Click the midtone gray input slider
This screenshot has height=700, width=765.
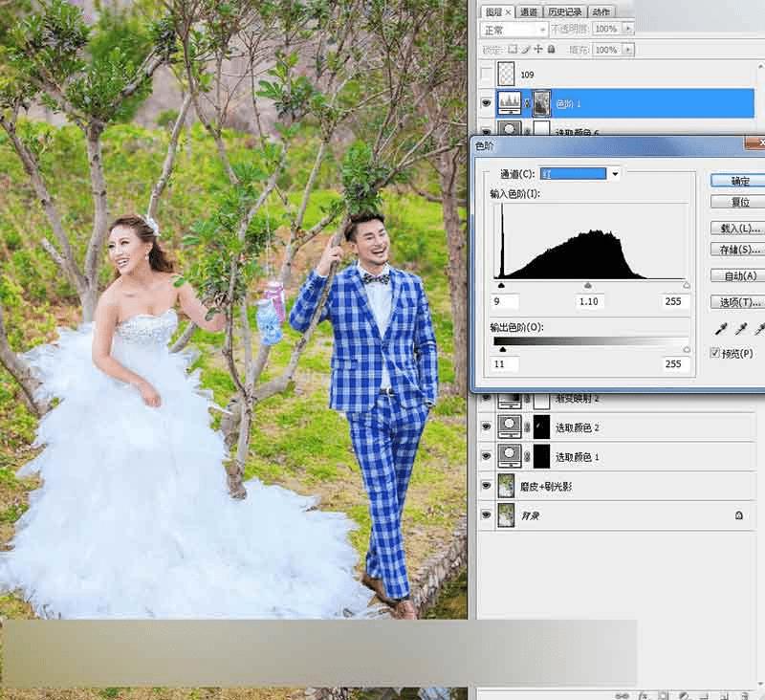[x=588, y=285]
